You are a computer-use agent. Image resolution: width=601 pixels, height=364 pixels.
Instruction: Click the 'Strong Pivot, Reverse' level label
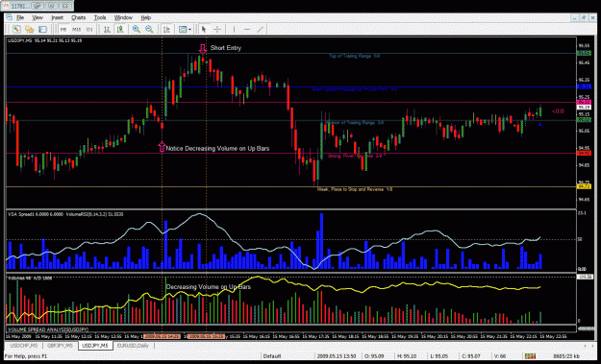click(x=355, y=156)
